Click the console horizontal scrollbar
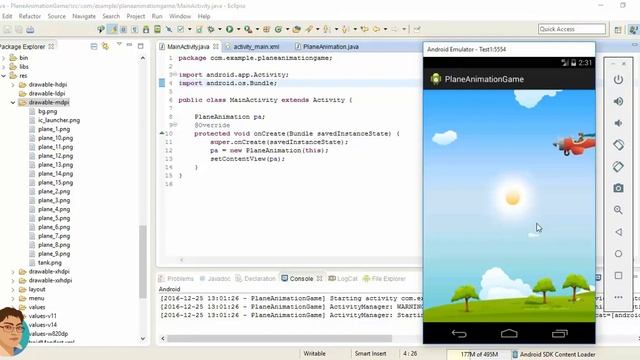This screenshot has width=640, height=360. click(280, 338)
